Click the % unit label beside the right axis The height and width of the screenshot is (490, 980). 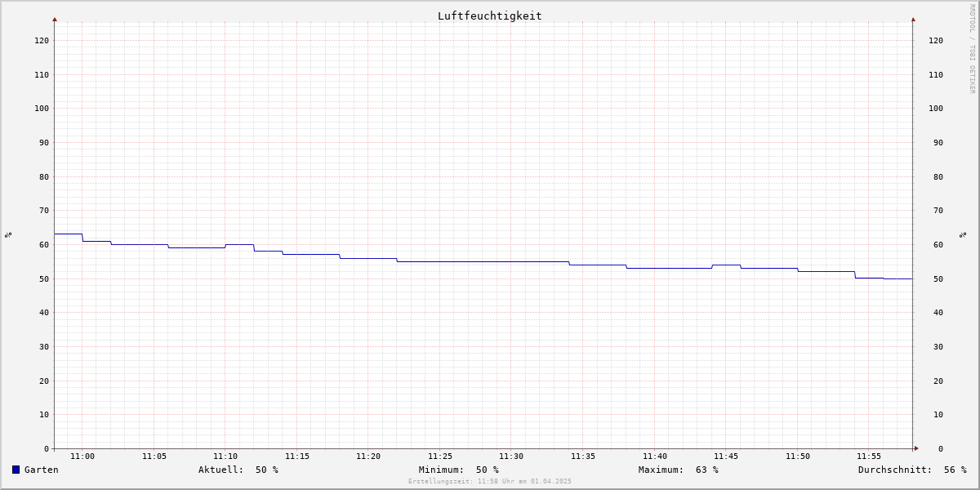tap(963, 234)
